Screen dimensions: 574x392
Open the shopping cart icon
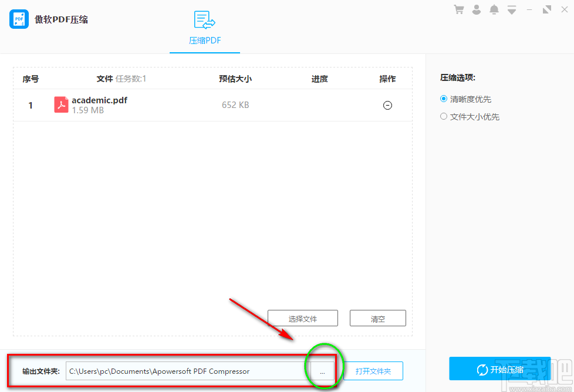458,9
